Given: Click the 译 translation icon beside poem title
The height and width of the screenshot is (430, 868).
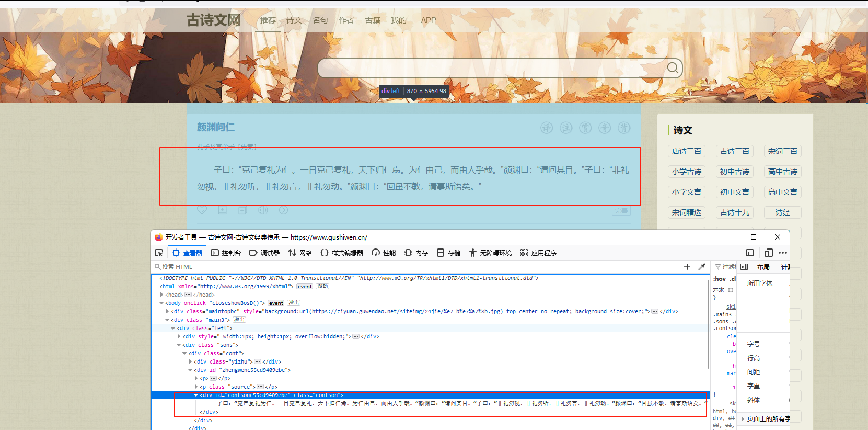Looking at the screenshot, I should pos(547,128).
